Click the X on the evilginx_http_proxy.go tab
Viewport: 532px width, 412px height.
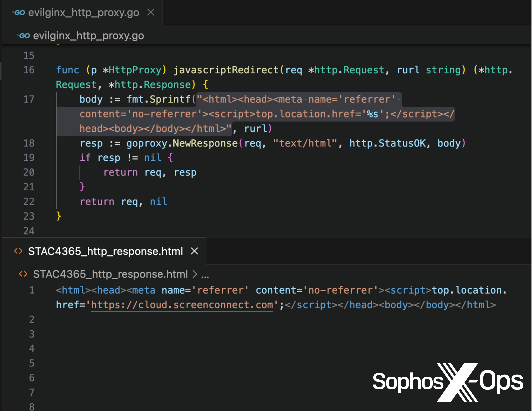(x=151, y=13)
